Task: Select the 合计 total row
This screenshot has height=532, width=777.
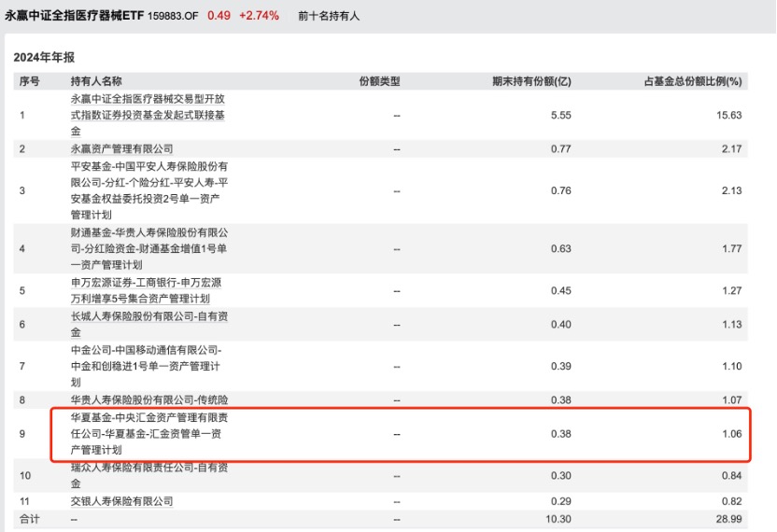Action: [381, 519]
